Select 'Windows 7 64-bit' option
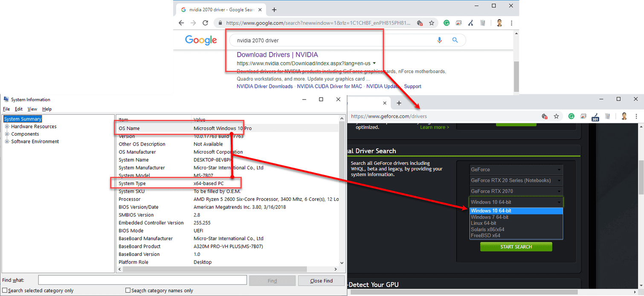 tap(516, 217)
